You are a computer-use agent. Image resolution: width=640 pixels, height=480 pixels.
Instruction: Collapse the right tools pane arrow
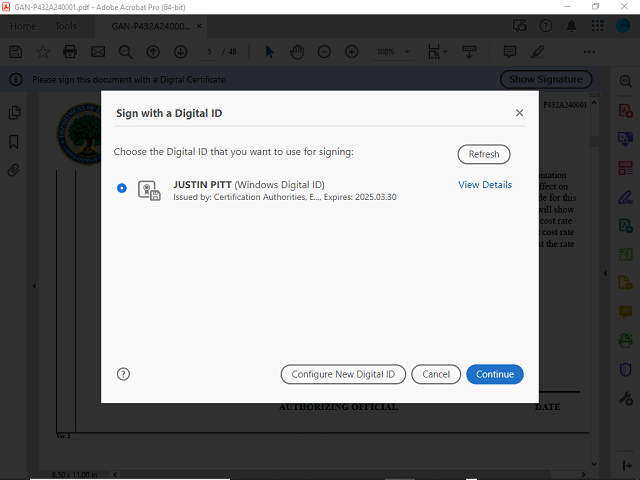tap(605, 273)
